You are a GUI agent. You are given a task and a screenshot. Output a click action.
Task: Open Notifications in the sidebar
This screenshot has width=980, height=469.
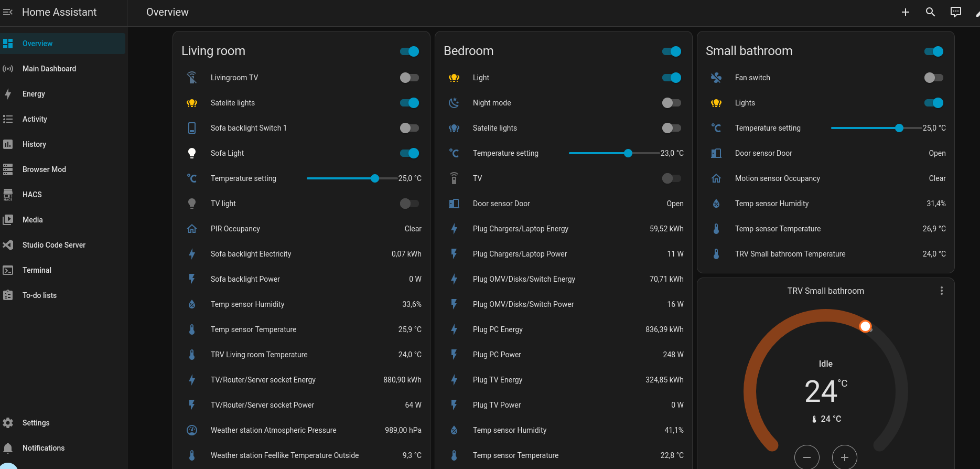44,448
